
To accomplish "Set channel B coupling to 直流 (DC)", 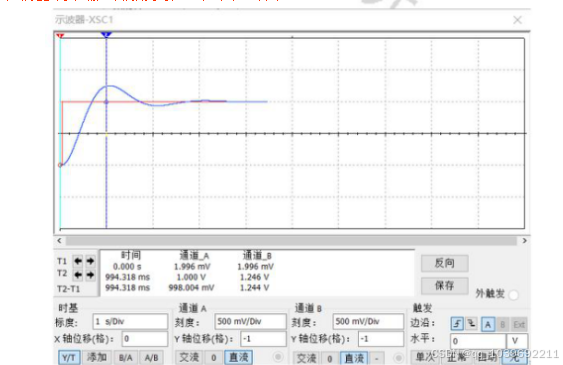I will click(x=354, y=358).
